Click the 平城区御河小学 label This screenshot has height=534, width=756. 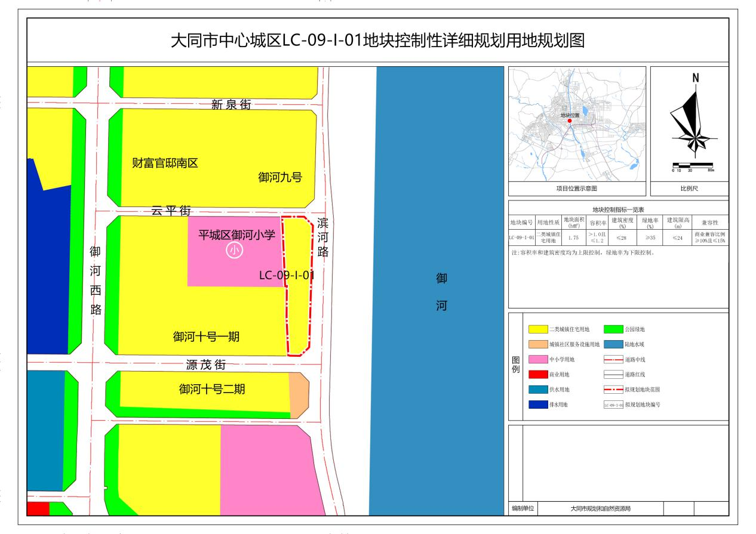236,234
